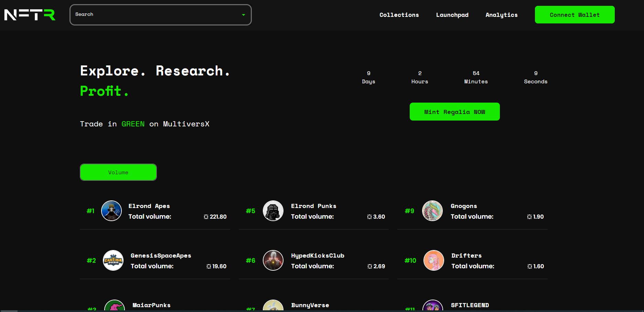Open the SFITLEGEND collection name

[470, 305]
